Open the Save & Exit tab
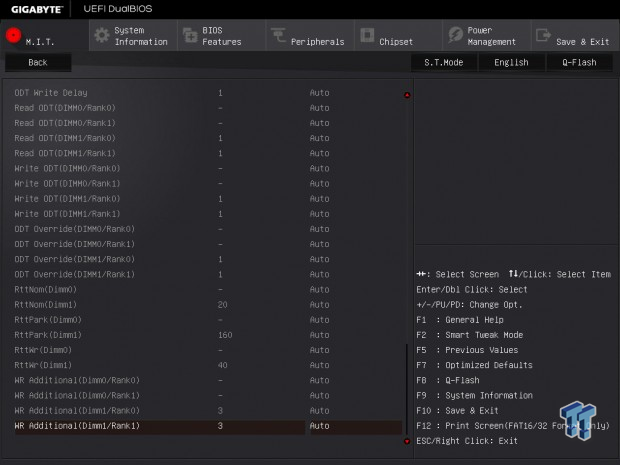 (575, 35)
